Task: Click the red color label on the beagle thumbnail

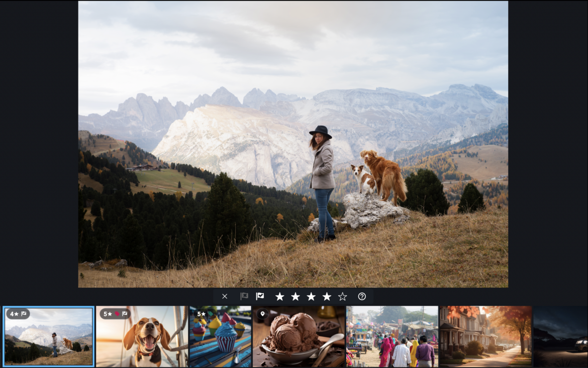Action: tap(117, 314)
